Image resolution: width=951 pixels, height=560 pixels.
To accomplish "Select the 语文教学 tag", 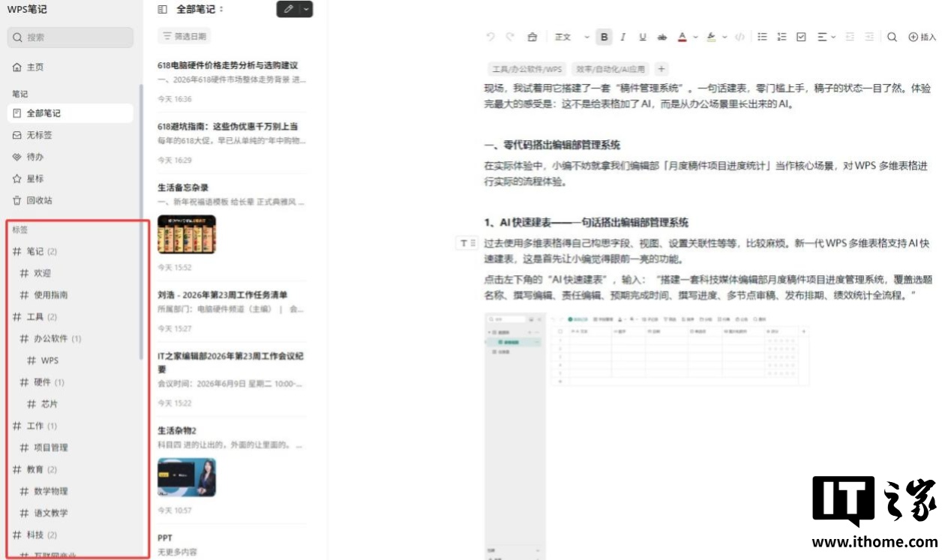I will (43, 513).
